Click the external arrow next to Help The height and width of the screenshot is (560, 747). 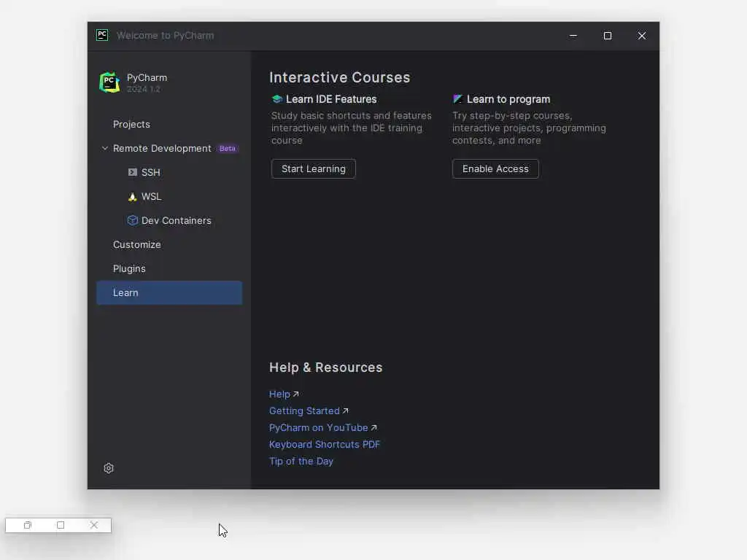pos(296,394)
